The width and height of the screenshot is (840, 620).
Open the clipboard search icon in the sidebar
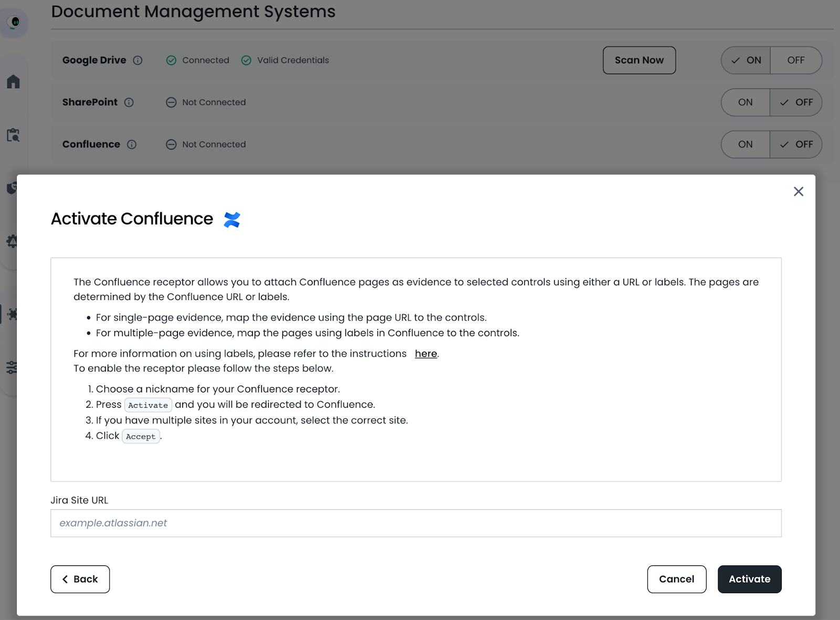point(13,135)
